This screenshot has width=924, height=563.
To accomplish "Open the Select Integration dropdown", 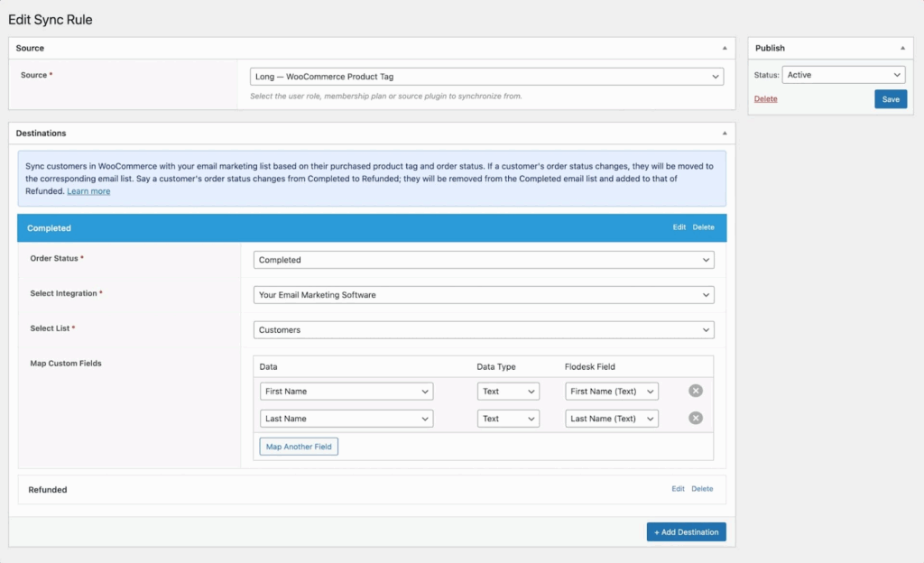I will [x=484, y=294].
